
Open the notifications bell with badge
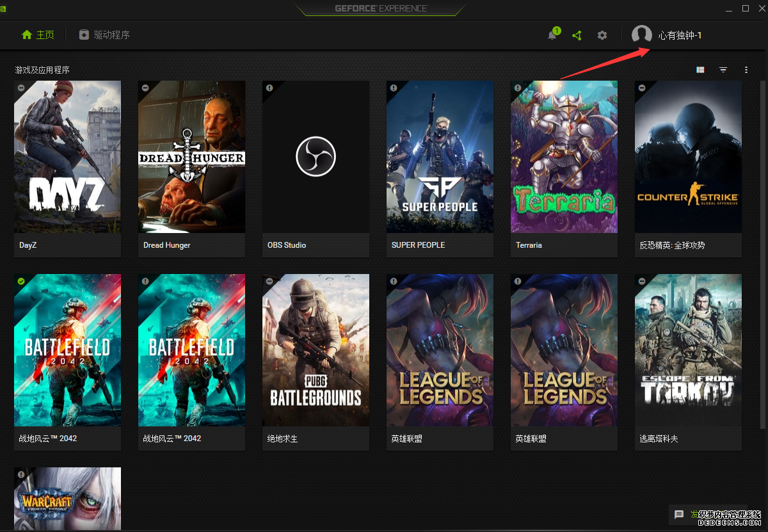tap(553, 35)
